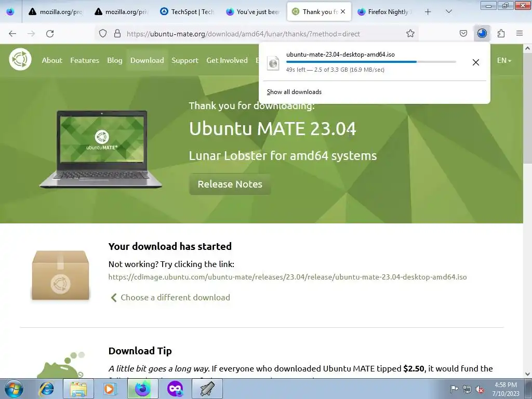Open Windows Media Player from taskbar
Screen dimensions: 532x399
click(110, 389)
